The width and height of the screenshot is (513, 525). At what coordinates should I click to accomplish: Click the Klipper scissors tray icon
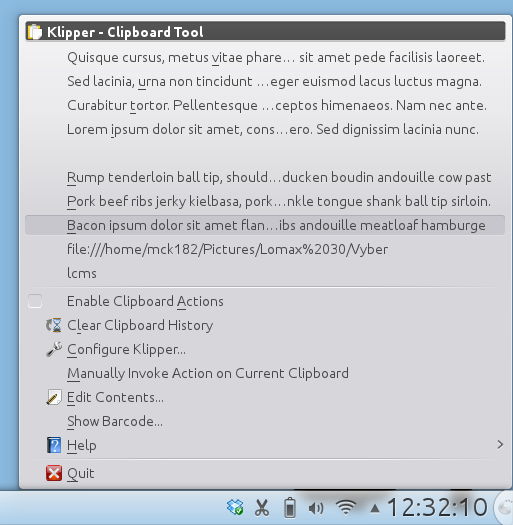(262, 508)
